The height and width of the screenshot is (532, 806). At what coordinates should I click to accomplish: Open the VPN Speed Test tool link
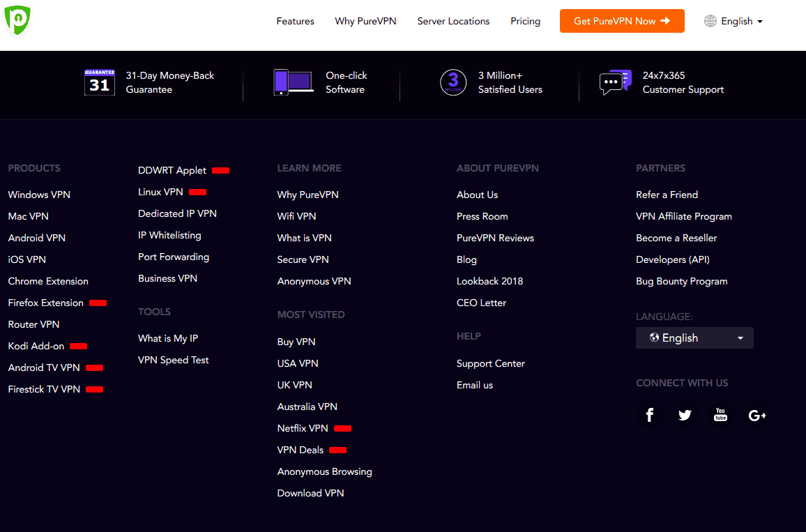click(x=174, y=360)
